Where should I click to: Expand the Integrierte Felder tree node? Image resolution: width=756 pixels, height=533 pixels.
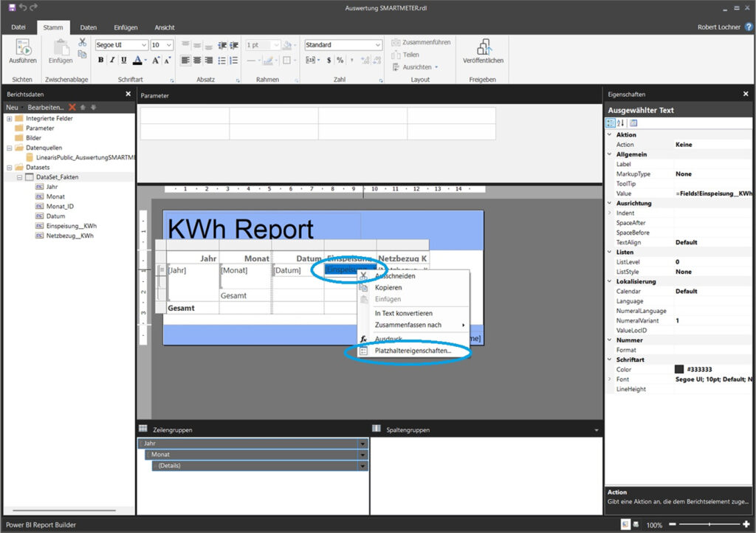point(10,118)
